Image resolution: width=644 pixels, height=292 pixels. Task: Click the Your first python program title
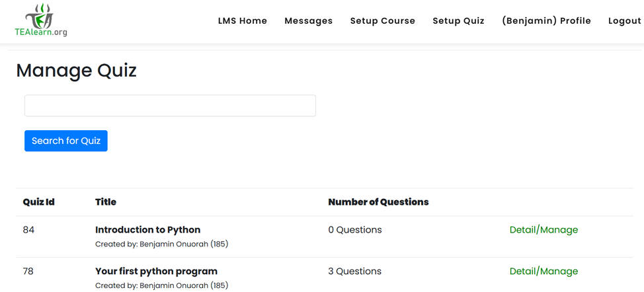[156, 272]
